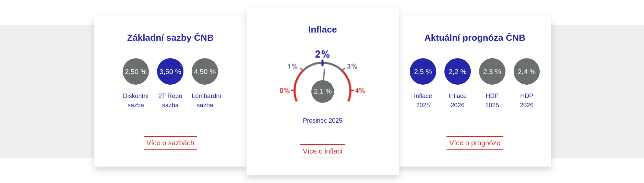644x183 pixels.
Task: Click the 2% target mark on gauge
Action: [x=322, y=55]
